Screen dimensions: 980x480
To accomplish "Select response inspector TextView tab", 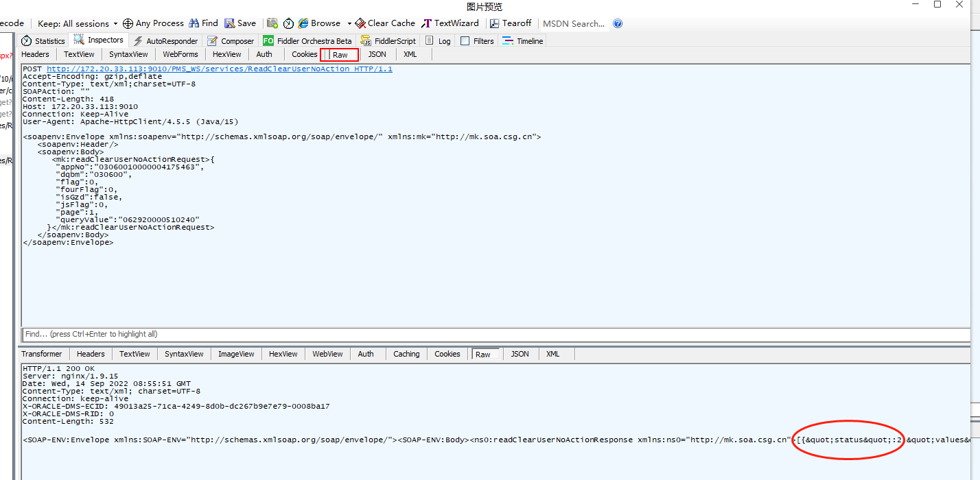I will 135,354.
